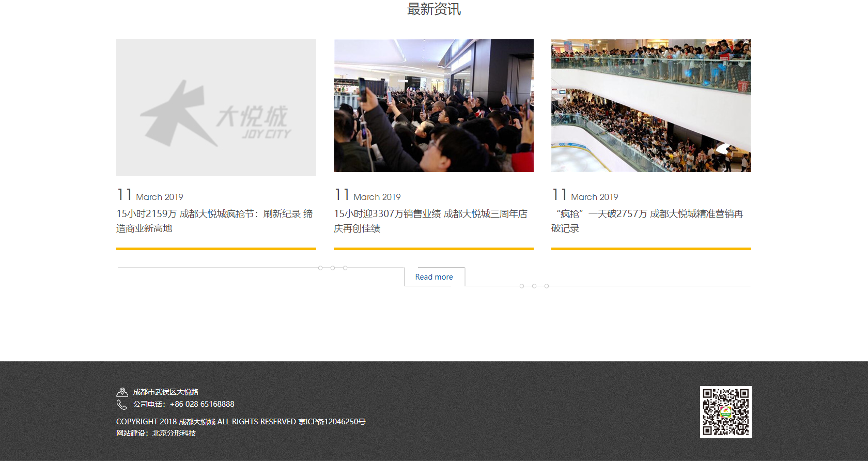
Task: Click the COPYRIGHT 2018 成都大悦城 text
Action: pyautogui.click(x=206, y=422)
